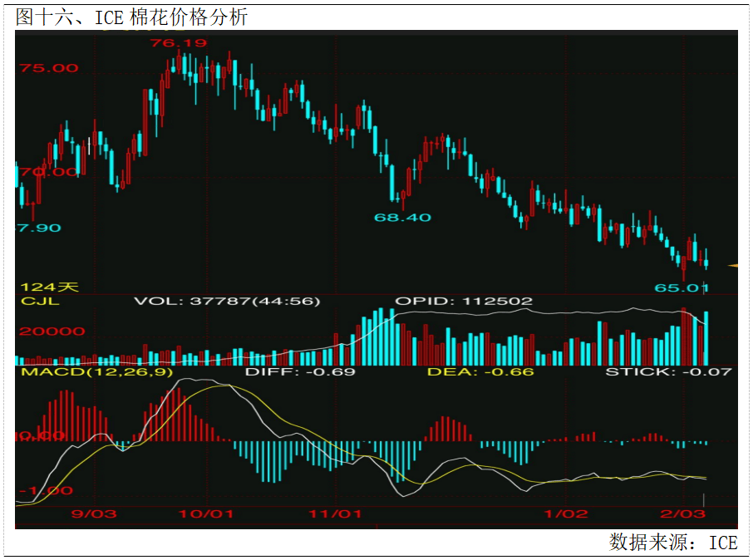Click the yellow arrow marker at right edge

pyautogui.click(x=733, y=266)
